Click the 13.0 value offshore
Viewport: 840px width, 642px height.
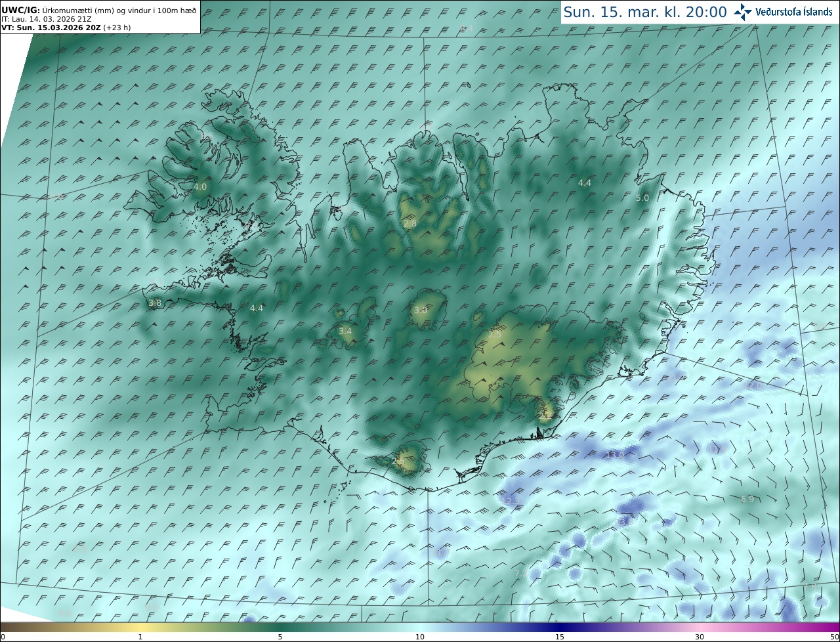click(615, 454)
